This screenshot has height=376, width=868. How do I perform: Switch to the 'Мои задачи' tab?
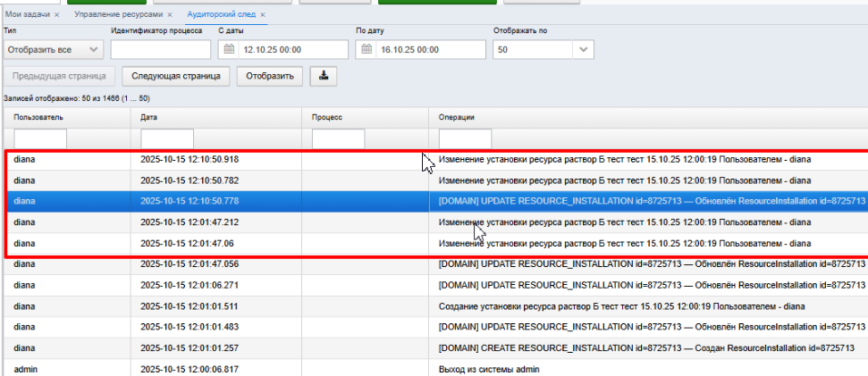tap(29, 15)
